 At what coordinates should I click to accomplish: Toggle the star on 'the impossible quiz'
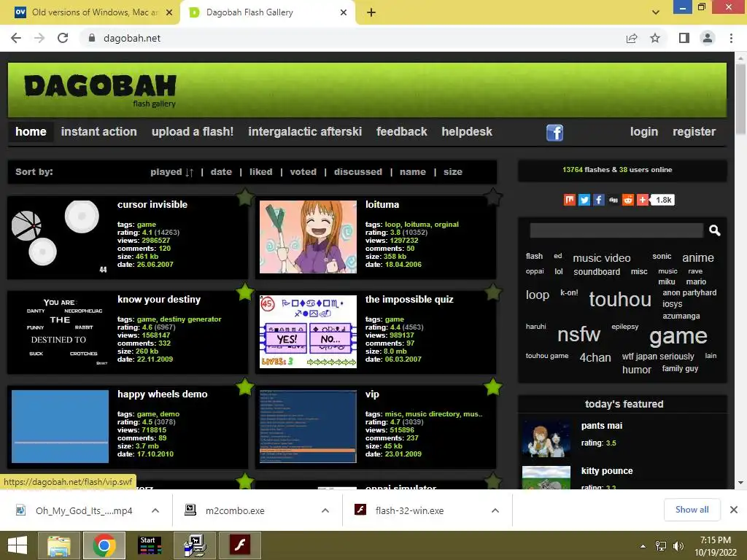click(x=493, y=292)
